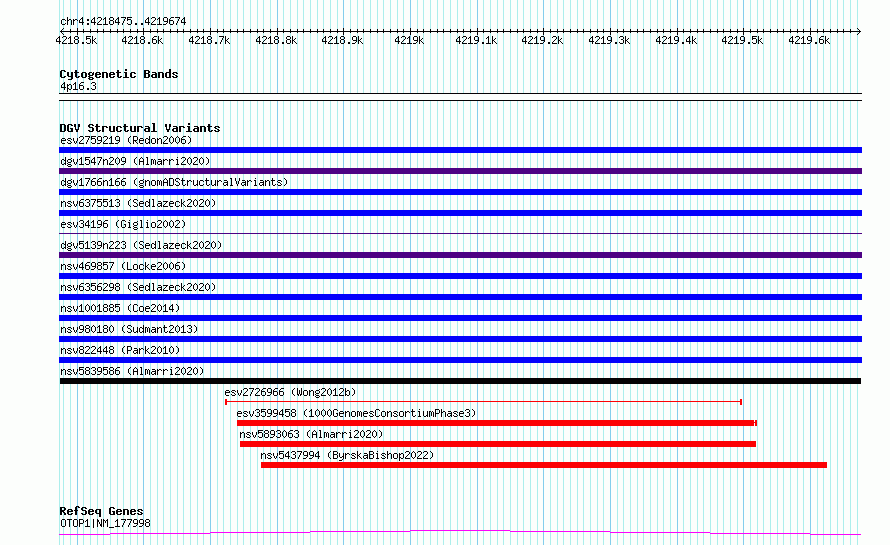
Task: Click nsv1001885 (Coe2014) label
Action: (120, 308)
